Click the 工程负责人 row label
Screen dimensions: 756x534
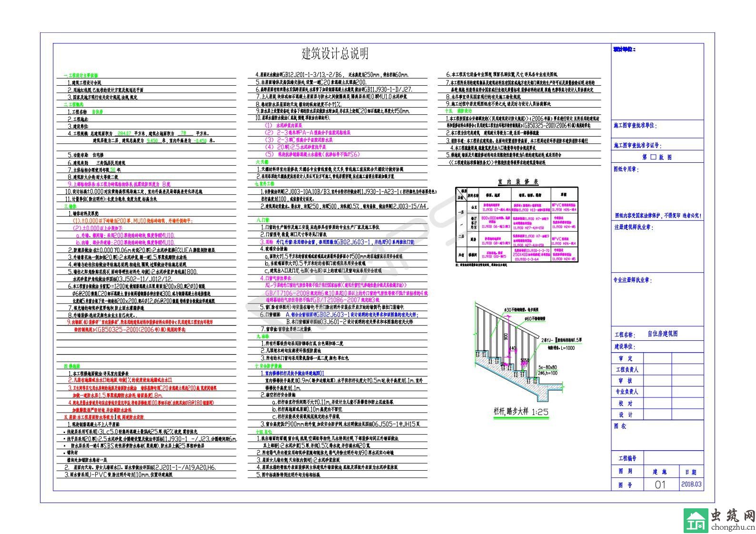click(x=627, y=369)
